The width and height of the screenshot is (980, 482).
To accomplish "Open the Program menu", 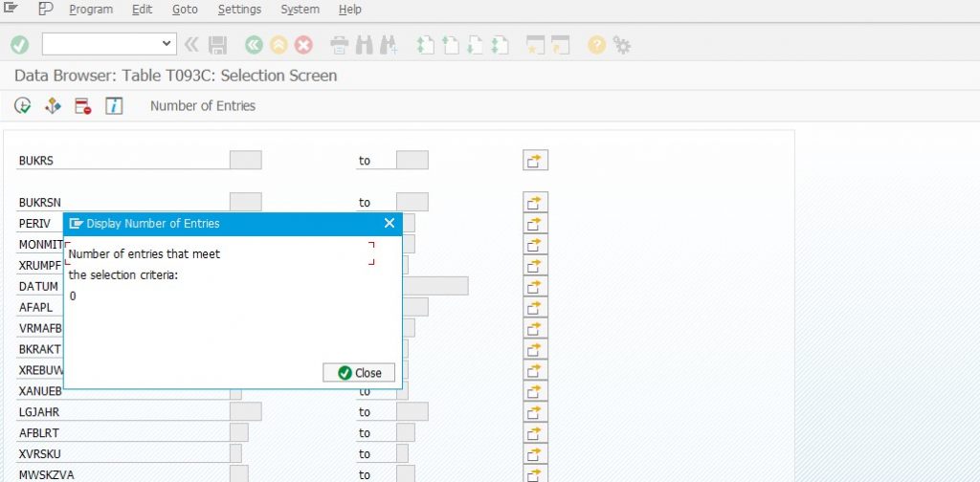I will [x=91, y=10].
